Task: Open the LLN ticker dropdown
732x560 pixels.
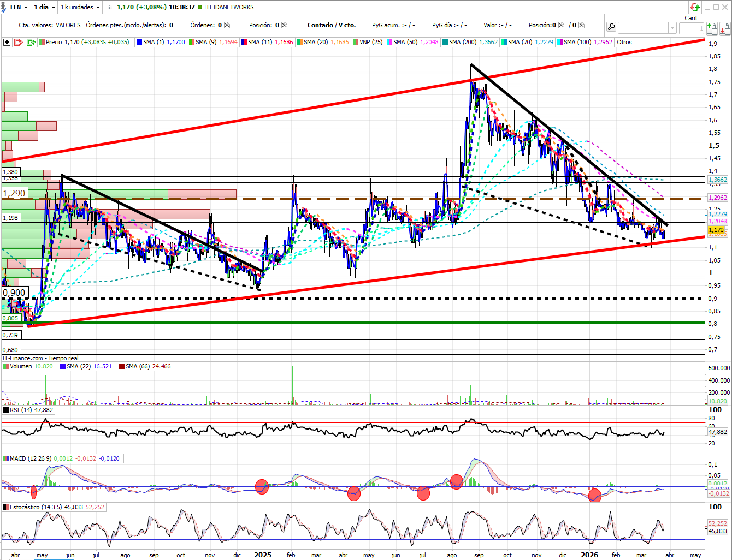Action: pyautogui.click(x=19, y=7)
